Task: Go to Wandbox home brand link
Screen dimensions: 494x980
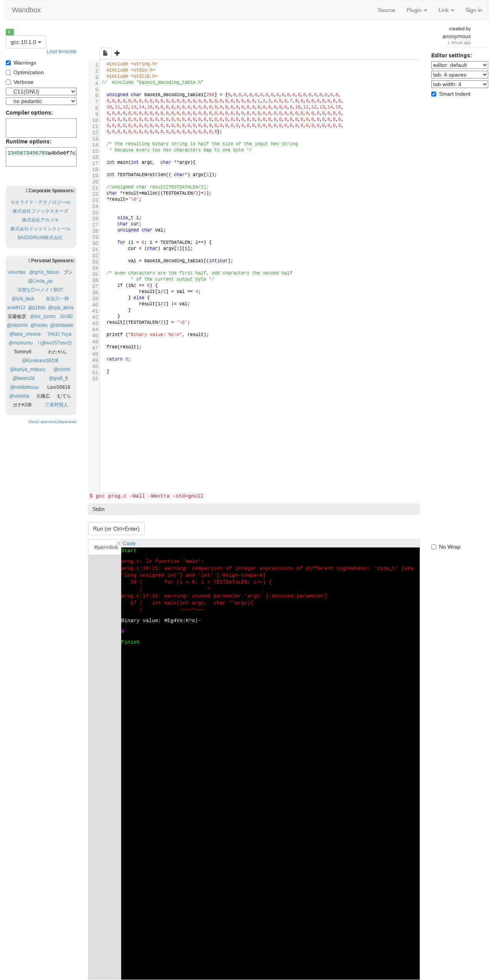Action: pyautogui.click(x=26, y=10)
